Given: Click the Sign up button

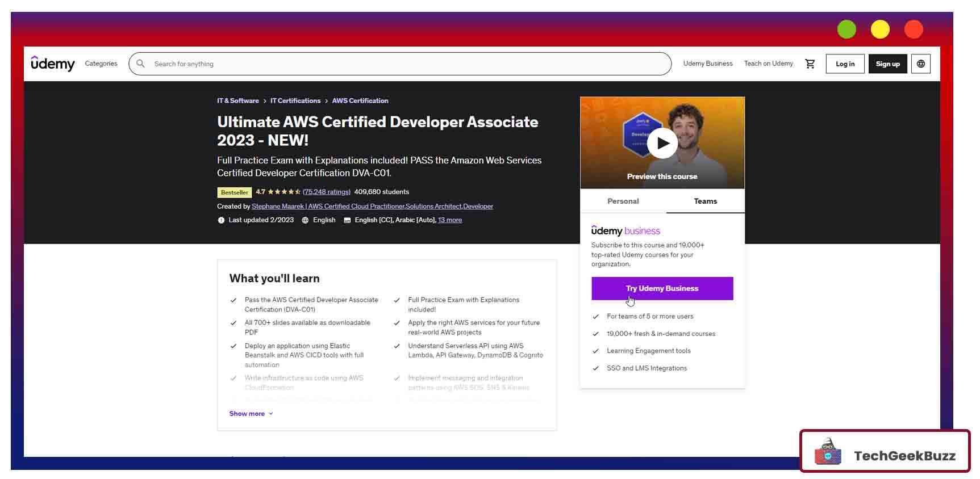Looking at the screenshot, I should 887,64.
